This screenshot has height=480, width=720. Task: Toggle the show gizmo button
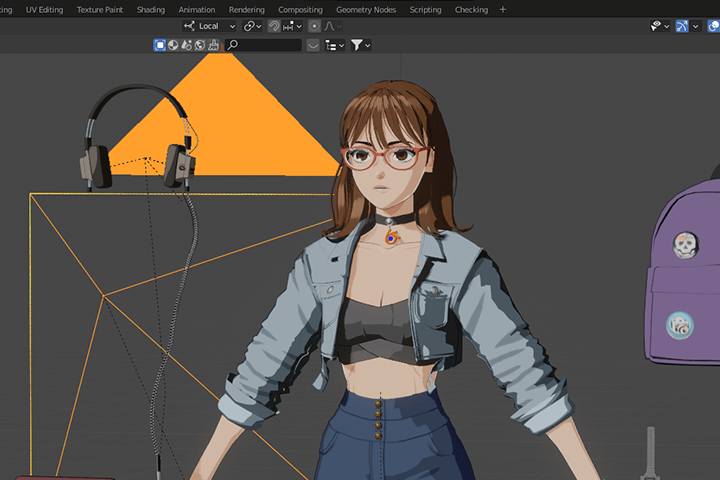click(682, 26)
